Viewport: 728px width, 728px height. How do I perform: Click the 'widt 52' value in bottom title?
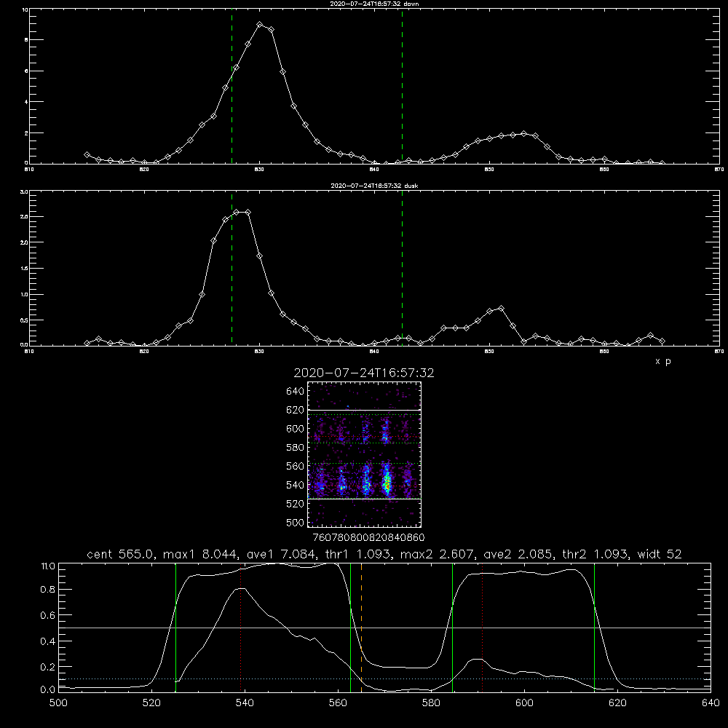[660, 554]
